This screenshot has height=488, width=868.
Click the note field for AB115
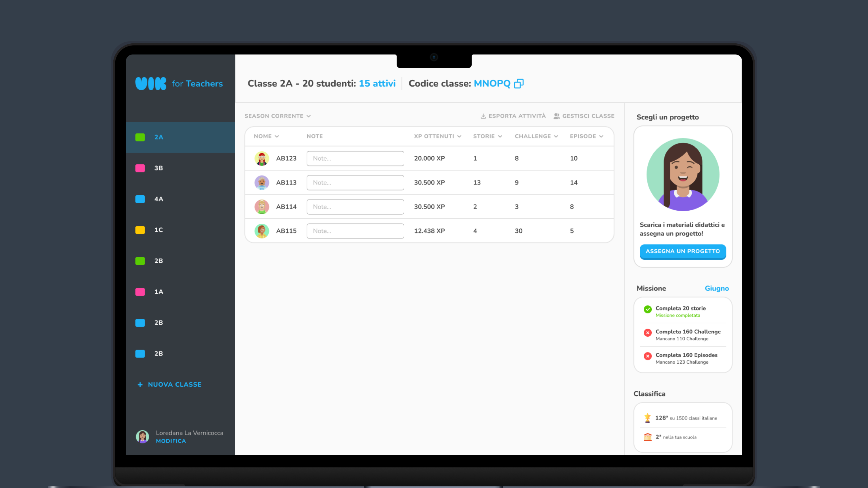click(355, 231)
